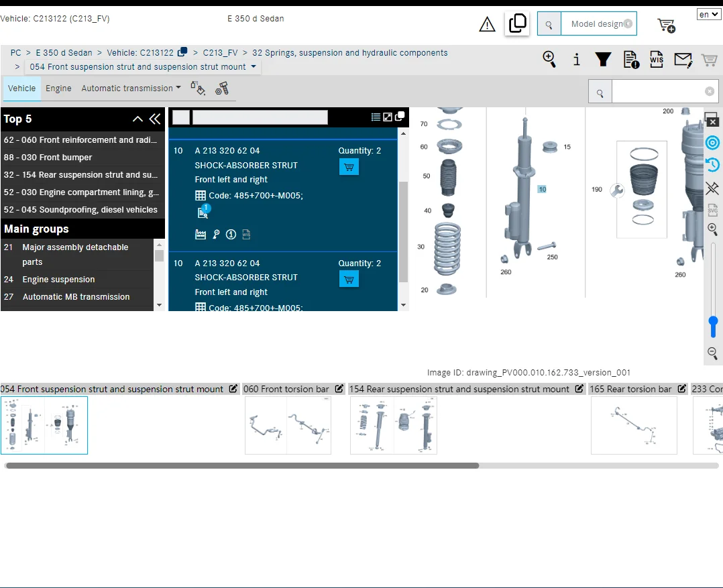Click the PC breadcrumb link
The width and height of the screenshot is (723, 588).
(15, 52)
